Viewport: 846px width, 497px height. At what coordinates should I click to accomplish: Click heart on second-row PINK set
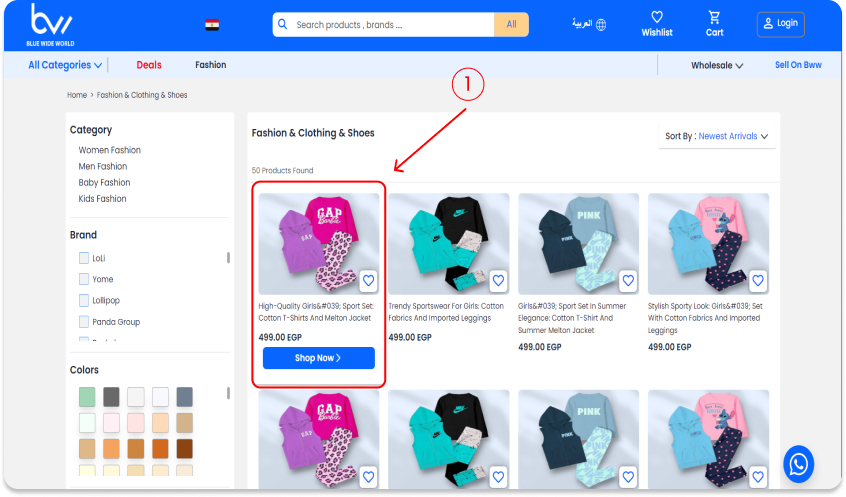pyautogui.click(x=628, y=477)
